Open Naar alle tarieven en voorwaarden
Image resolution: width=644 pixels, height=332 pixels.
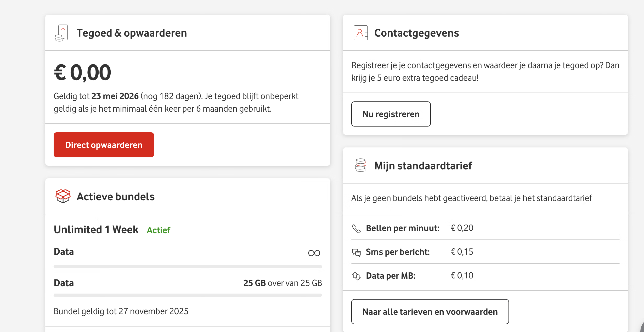[430, 312]
